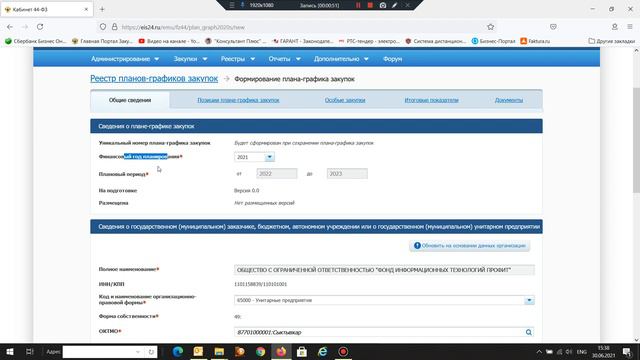Screen dimensions: 640x360
Task: Open the recorder toolbar menu icon
Action: (x=231, y=5)
